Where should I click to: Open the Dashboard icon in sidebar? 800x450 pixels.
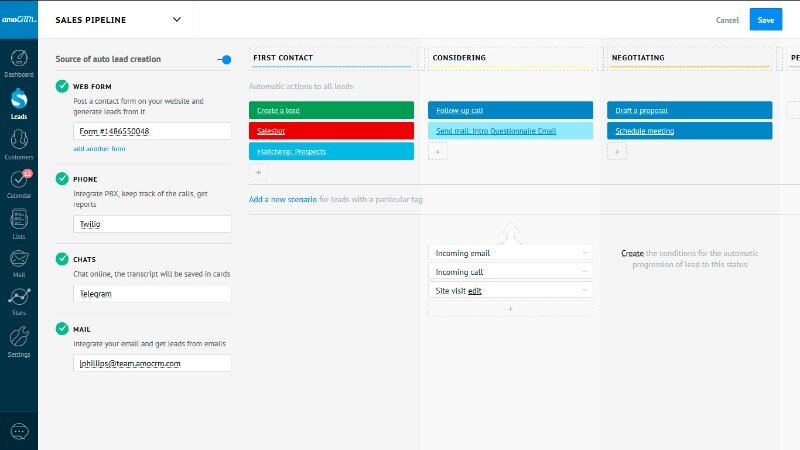18,59
